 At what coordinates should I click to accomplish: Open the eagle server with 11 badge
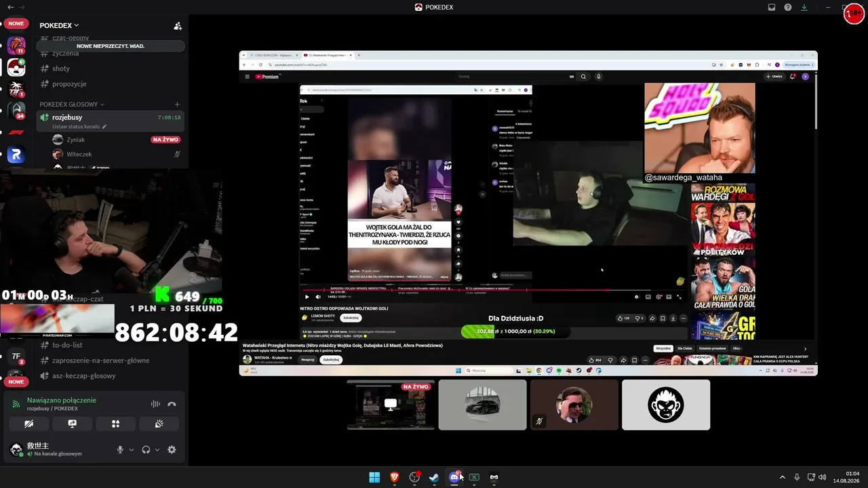16,46
